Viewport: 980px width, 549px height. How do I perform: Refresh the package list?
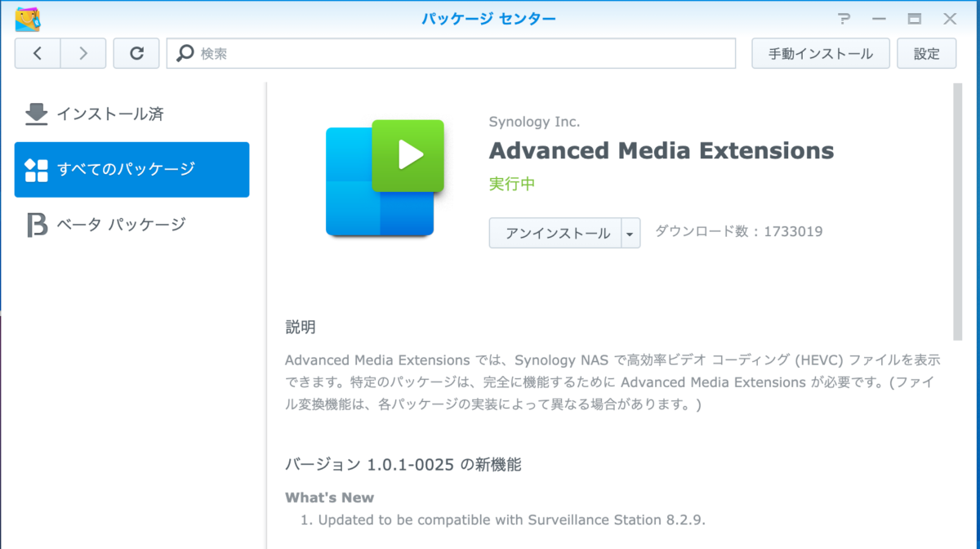click(136, 53)
